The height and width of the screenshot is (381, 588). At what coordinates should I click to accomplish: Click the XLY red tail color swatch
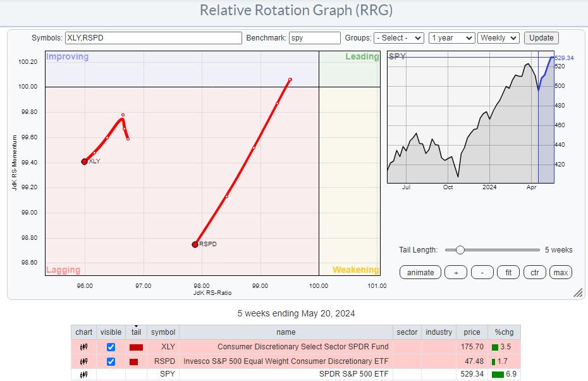tap(136, 347)
